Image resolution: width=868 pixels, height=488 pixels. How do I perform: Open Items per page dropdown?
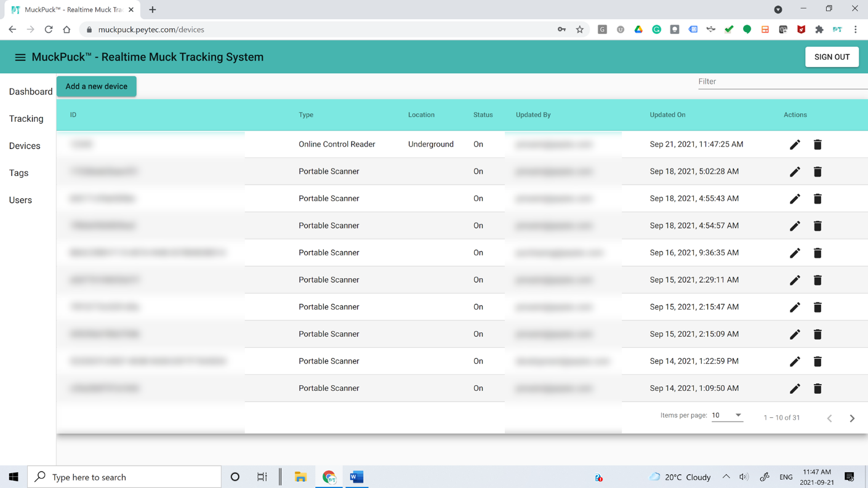click(x=727, y=415)
